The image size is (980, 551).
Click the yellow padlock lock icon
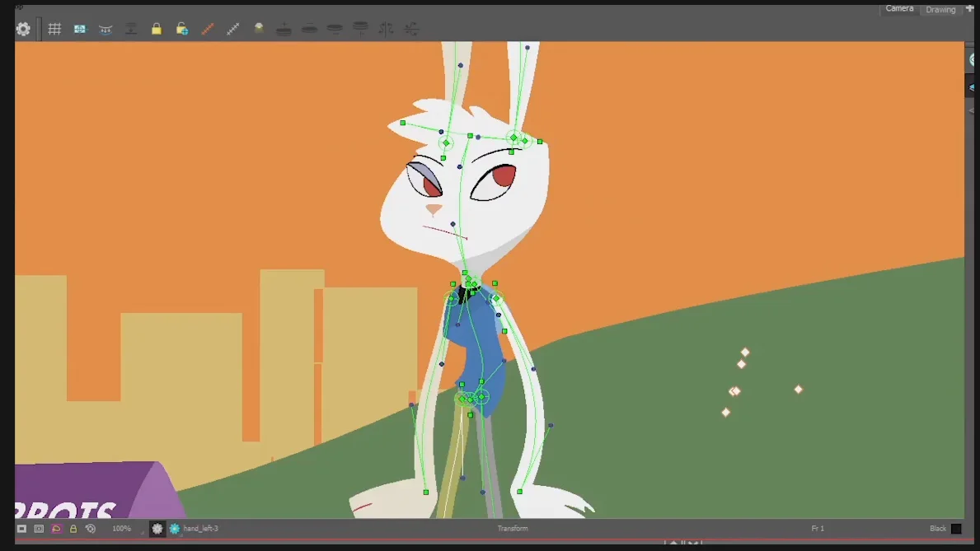157,29
